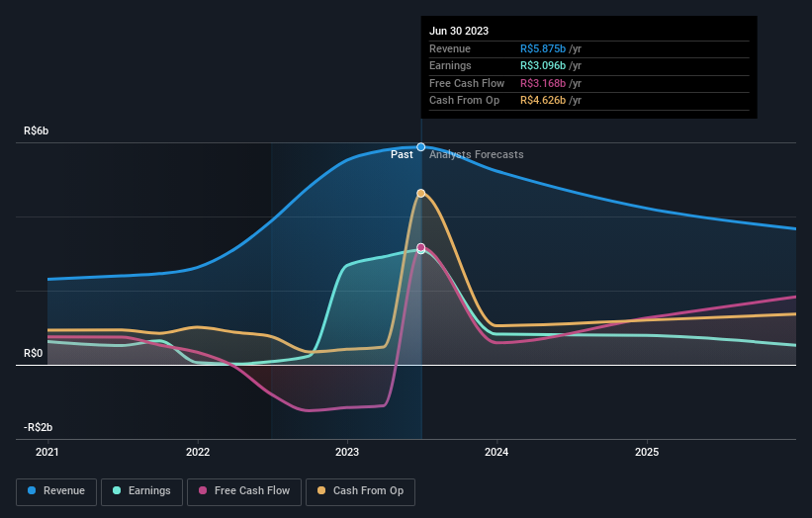Image resolution: width=812 pixels, height=518 pixels.
Task: Click the Past label on chart
Action: 402,154
